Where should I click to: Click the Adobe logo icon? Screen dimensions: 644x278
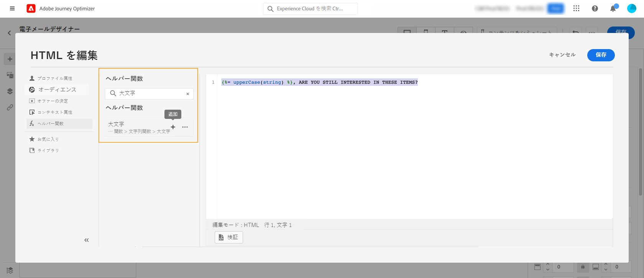click(x=31, y=8)
